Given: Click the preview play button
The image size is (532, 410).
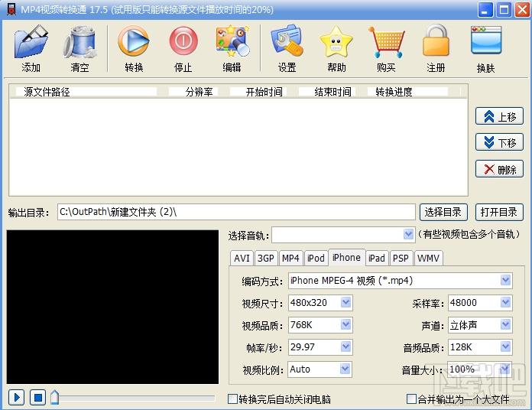Looking at the screenshot, I should click(17, 397).
